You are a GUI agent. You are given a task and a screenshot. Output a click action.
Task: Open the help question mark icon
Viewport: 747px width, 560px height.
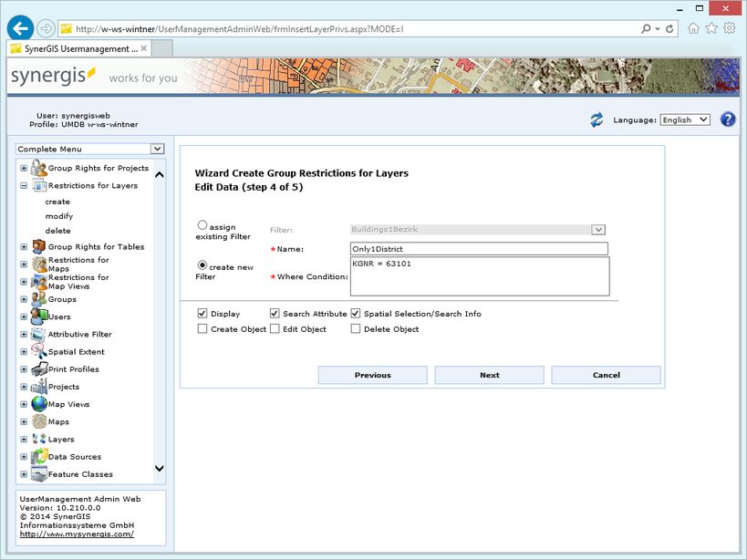click(727, 119)
